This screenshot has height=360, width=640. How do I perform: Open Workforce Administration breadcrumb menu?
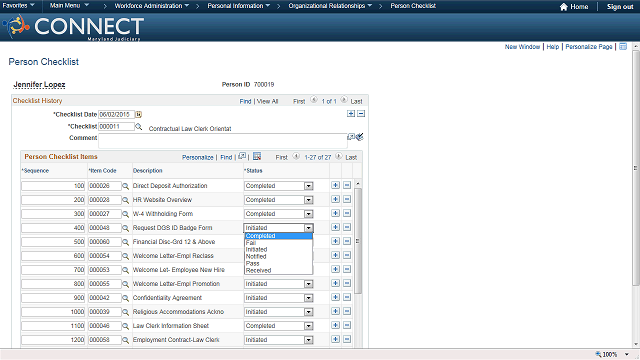click(x=151, y=6)
